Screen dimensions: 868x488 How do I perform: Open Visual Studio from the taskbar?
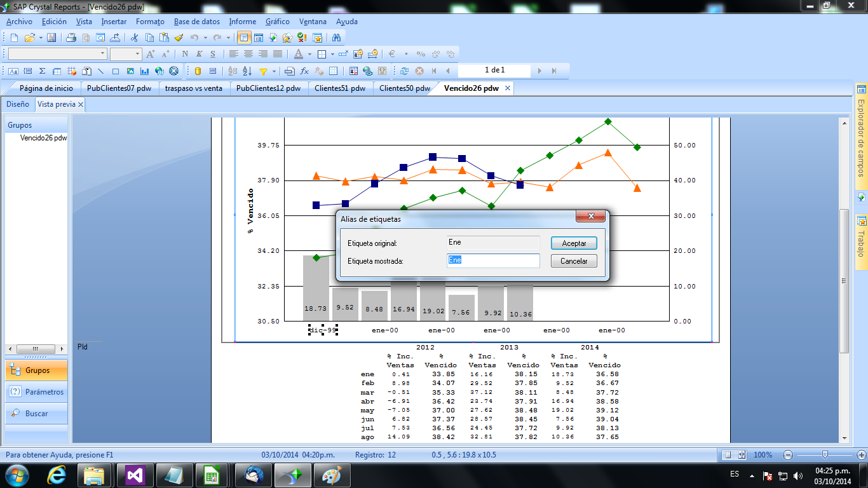(x=135, y=475)
